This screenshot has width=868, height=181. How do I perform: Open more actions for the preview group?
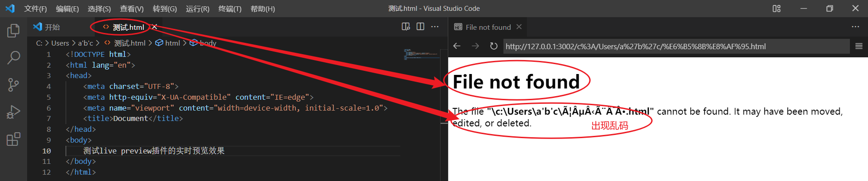(855, 27)
